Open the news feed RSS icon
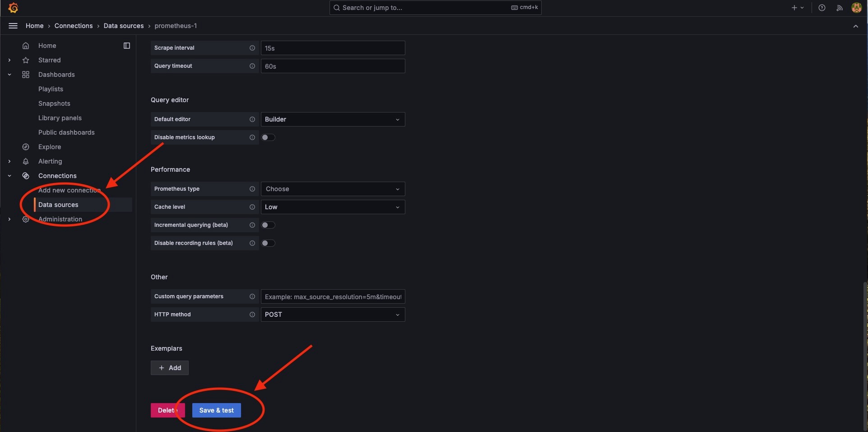This screenshot has width=868, height=432. click(840, 8)
